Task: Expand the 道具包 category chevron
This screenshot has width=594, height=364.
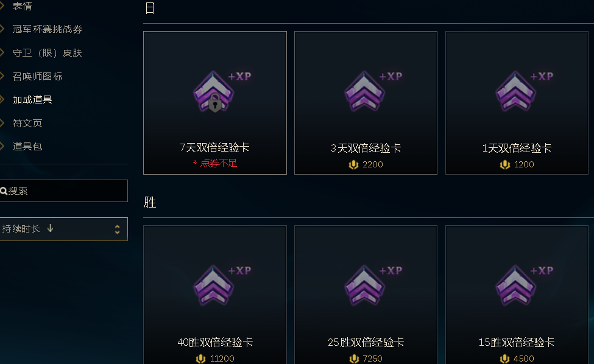Action: coord(2,147)
